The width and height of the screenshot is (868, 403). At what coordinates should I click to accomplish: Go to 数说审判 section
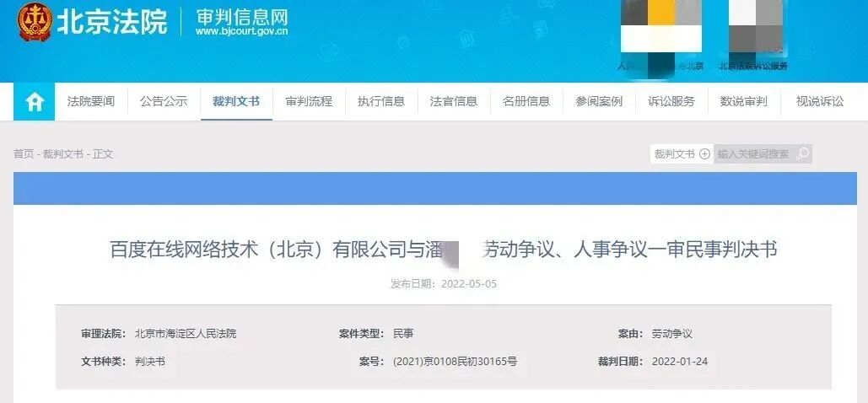(x=744, y=101)
